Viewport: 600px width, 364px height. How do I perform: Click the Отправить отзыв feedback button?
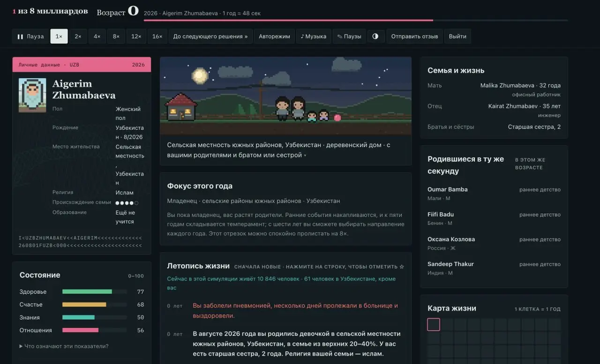415,37
